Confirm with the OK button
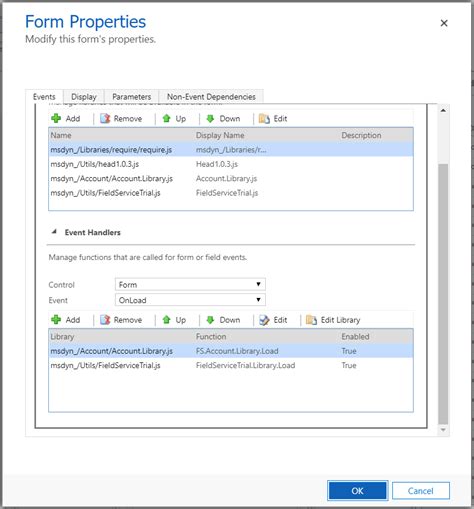Screen dimensions: 474x509 tap(357, 491)
